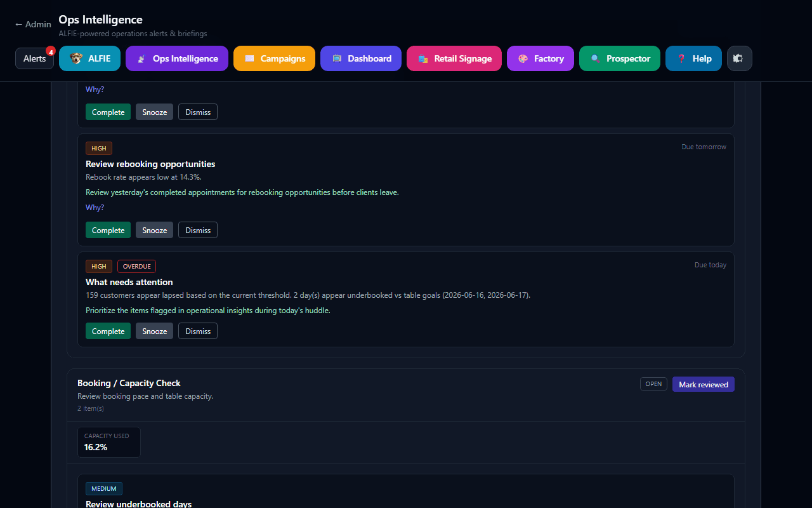Dismiss the What needs attention task
This screenshot has width=812, height=508.
198,331
